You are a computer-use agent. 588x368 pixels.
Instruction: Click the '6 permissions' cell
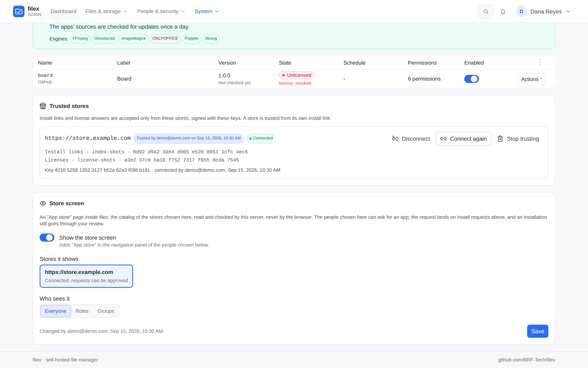(x=424, y=79)
